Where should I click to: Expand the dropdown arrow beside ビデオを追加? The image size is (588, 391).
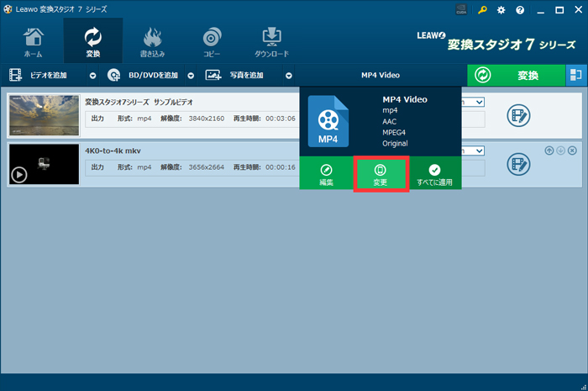[93, 75]
